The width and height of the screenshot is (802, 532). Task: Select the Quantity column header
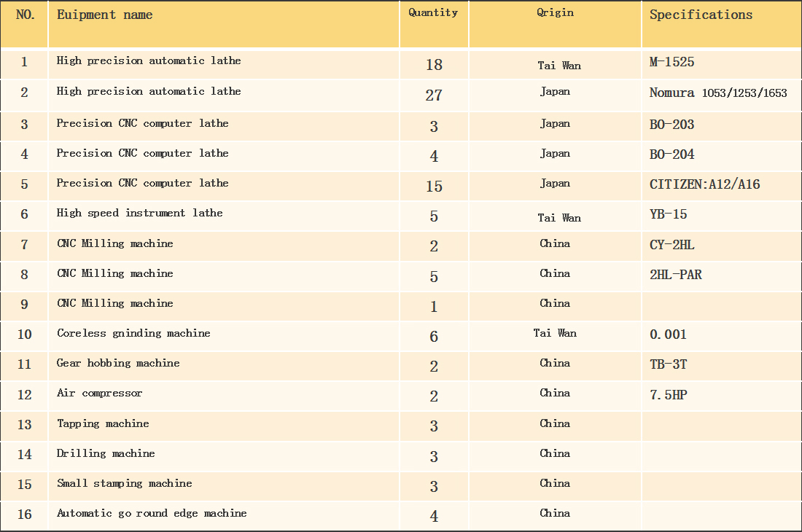(x=433, y=13)
